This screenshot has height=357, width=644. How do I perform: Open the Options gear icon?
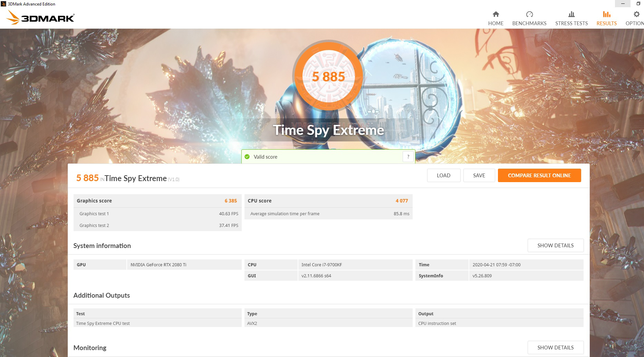coord(636,14)
